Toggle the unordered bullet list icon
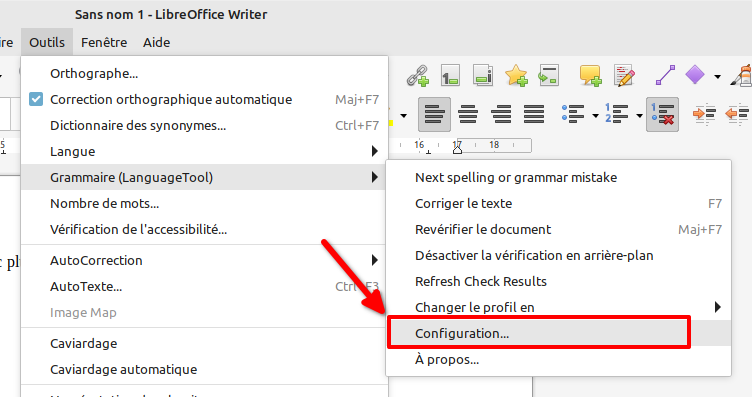Image resolution: width=752 pixels, height=397 pixels. click(x=573, y=114)
